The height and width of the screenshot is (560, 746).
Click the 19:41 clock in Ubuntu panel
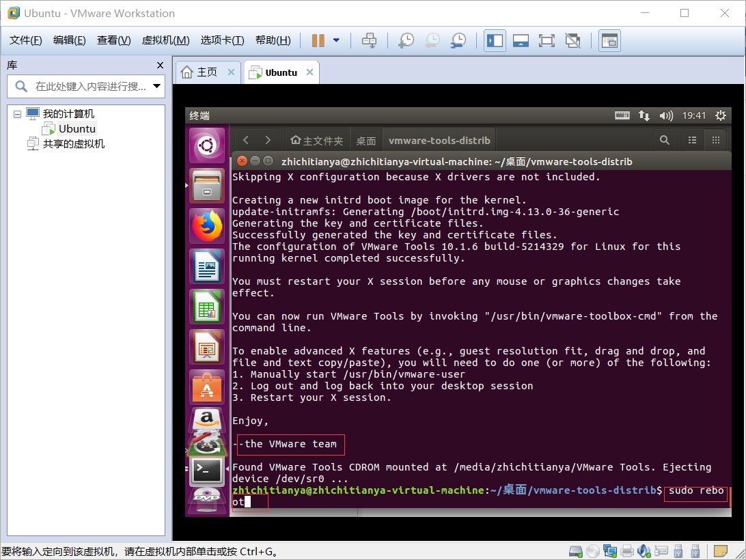pos(694,115)
